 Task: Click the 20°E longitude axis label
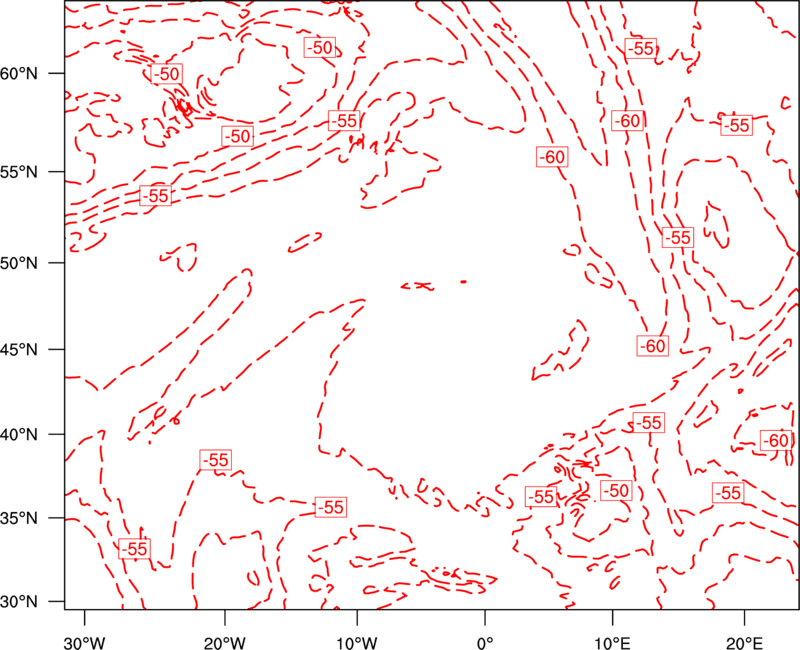pyautogui.click(x=744, y=643)
